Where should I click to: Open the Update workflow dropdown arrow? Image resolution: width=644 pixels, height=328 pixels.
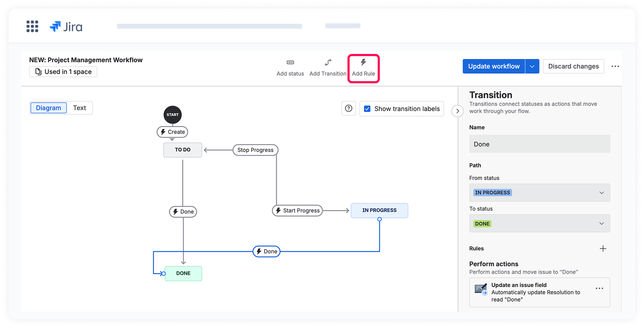click(532, 66)
